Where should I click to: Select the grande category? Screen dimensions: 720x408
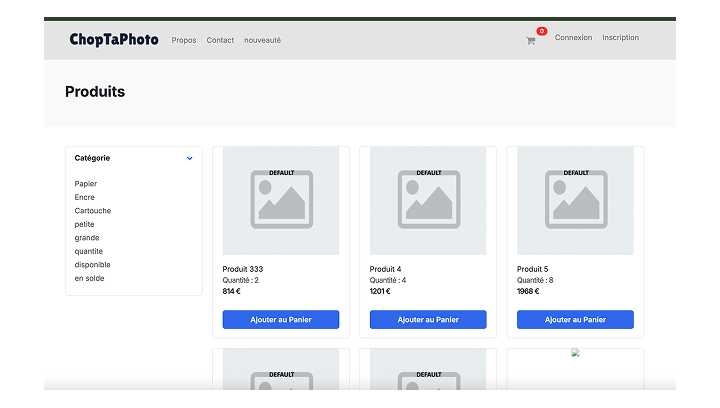[x=87, y=238]
